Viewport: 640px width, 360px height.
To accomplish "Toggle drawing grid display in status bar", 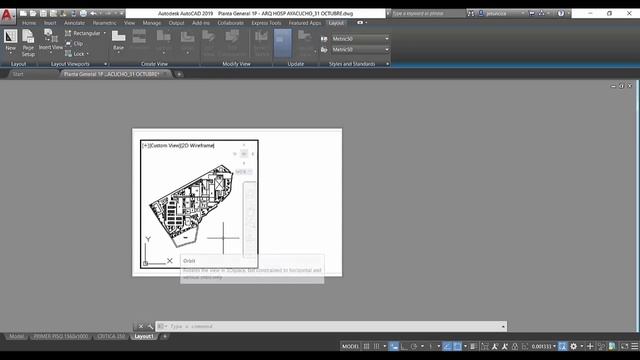I will pos(367,347).
